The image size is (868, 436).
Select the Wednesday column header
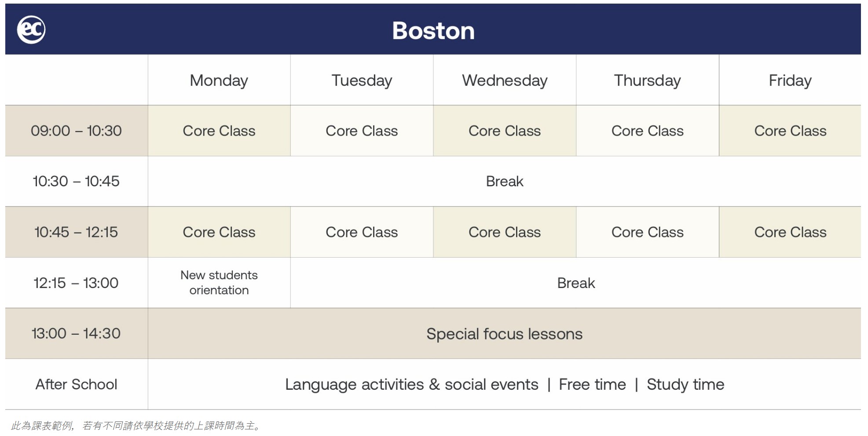click(x=505, y=81)
